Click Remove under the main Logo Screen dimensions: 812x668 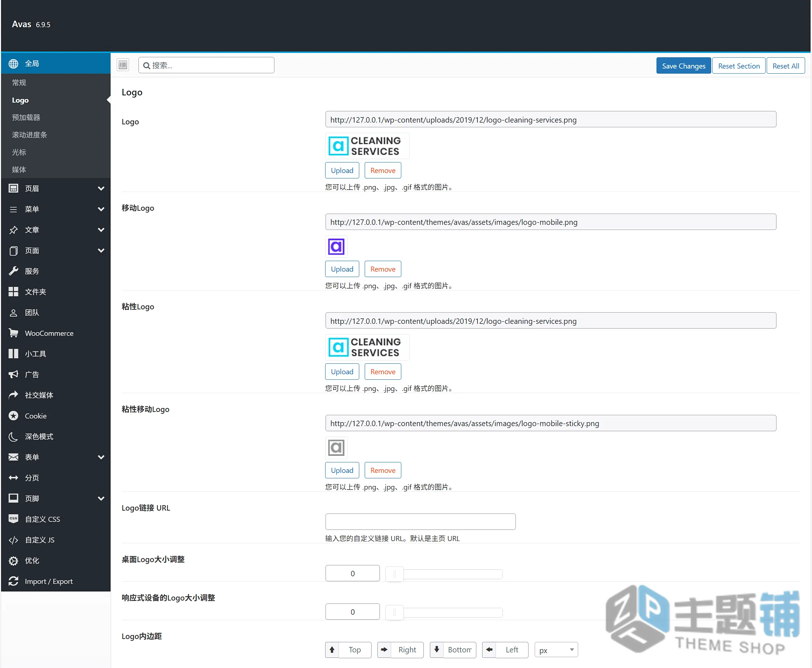[383, 170]
